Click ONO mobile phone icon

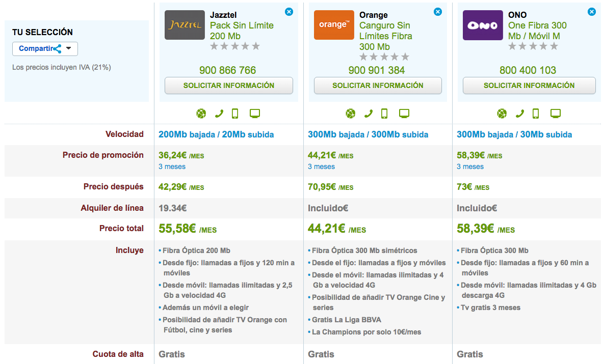coord(536,114)
